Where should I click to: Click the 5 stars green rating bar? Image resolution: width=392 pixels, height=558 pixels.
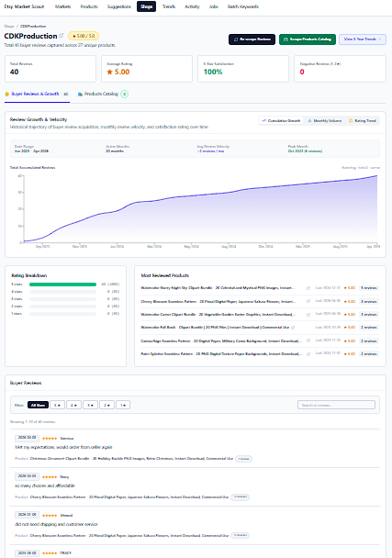(x=62, y=285)
